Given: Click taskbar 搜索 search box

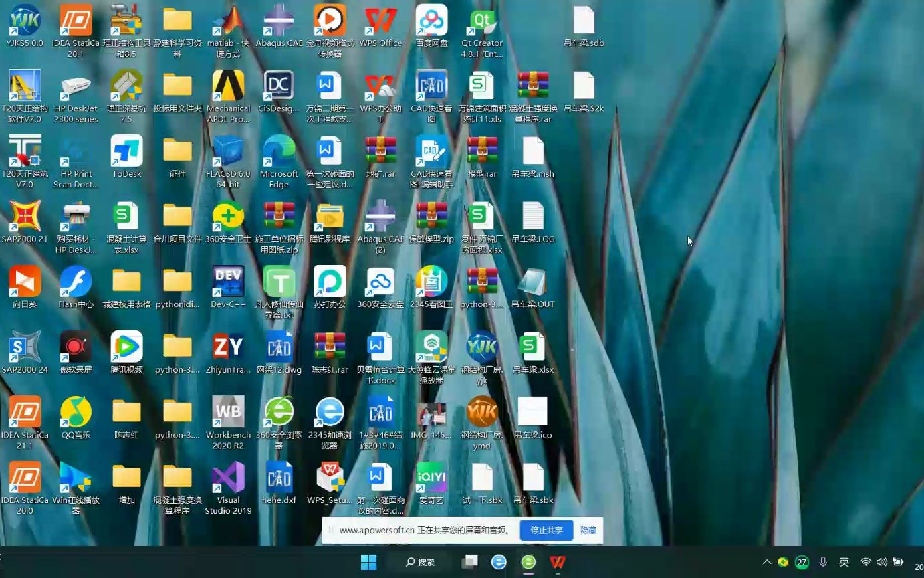Looking at the screenshot, I should (x=421, y=562).
